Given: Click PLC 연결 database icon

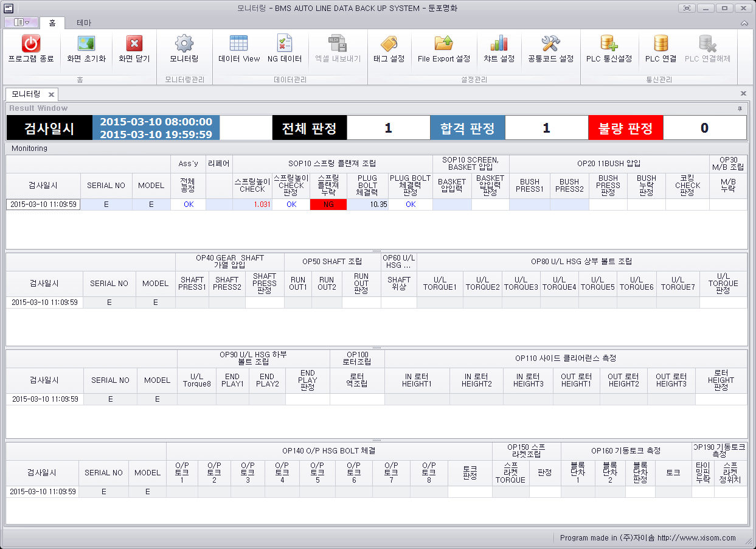Looking at the screenshot, I should tap(661, 44).
